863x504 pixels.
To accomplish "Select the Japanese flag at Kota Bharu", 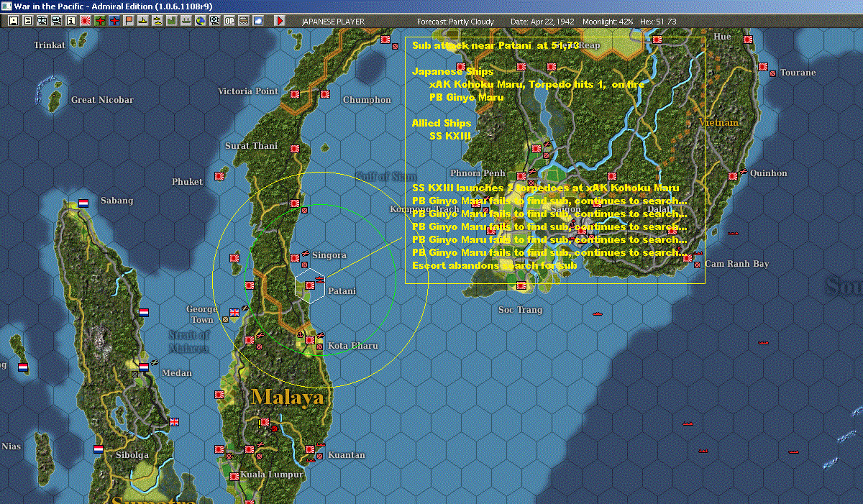I will point(310,340).
